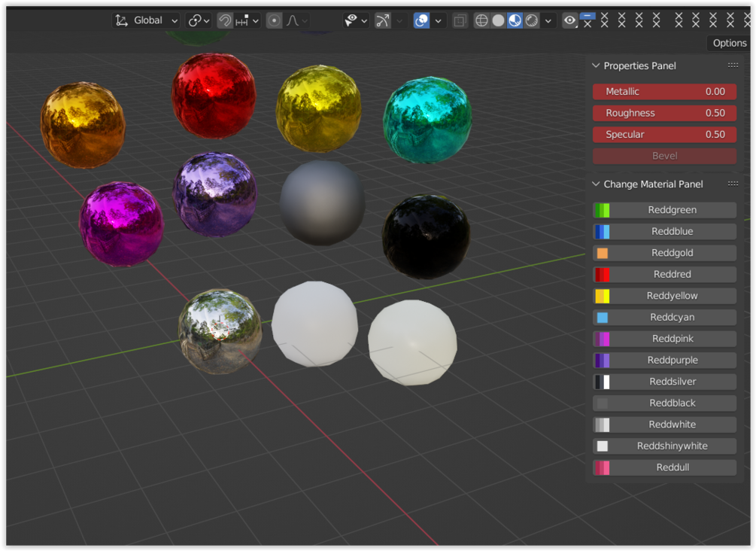
Task: Select the red sphere in viewport
Action: pos(214,96)
